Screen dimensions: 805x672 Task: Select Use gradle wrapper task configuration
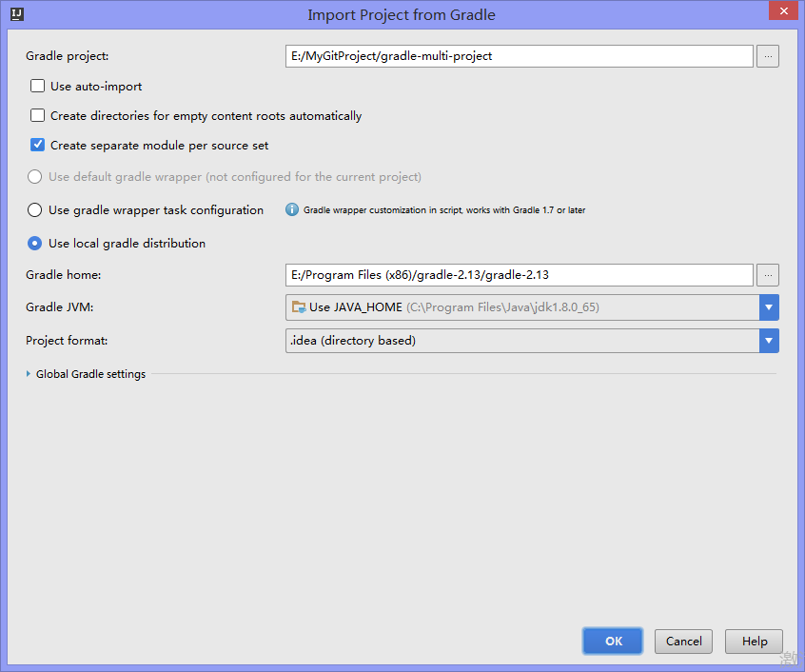coord(35,210)
